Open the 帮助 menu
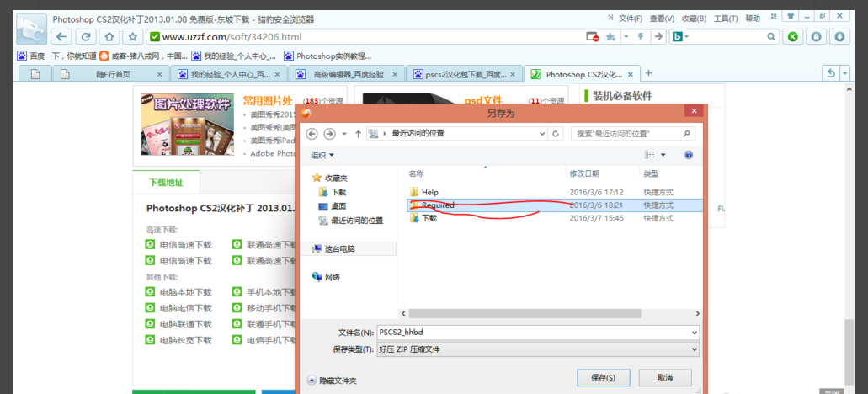868x394 pixels. [x=753, y=19]
